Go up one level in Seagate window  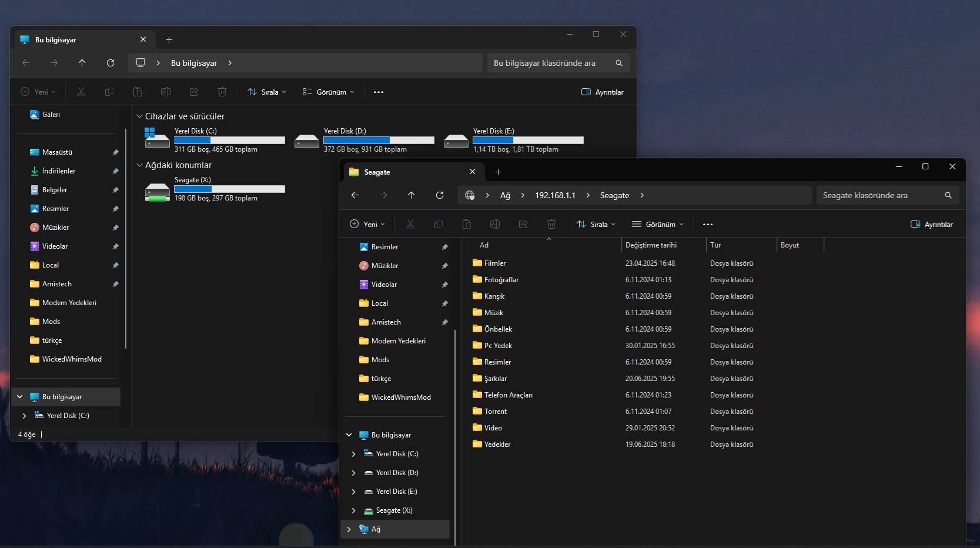point(412,195)
